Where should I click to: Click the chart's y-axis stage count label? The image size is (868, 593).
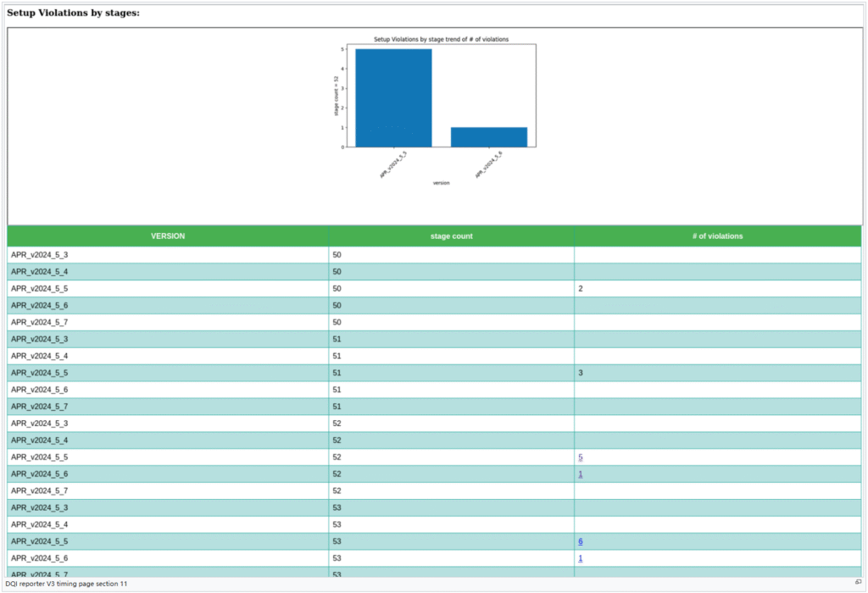(x=337, y=96)
